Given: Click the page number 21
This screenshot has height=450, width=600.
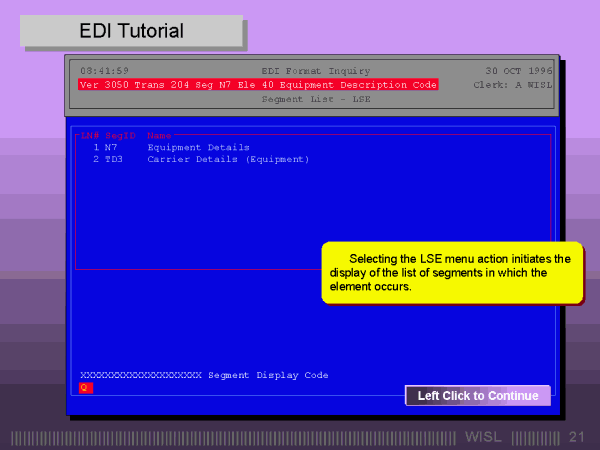Looking at the screenshot, I should tap(576, 437).
